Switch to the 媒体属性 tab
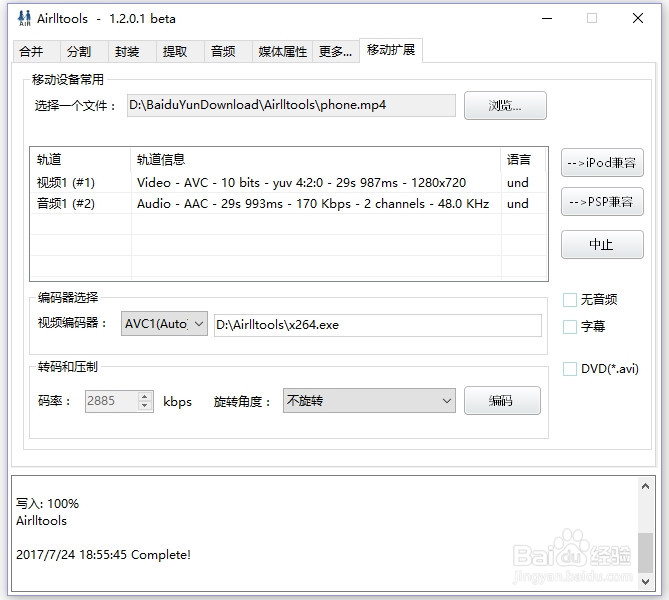Screen dimensions: 669x600 coord(282,52)
